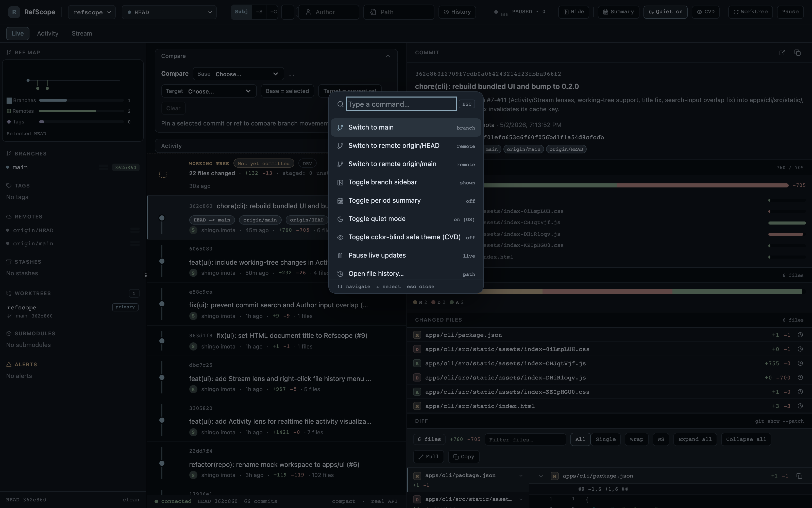
Task: Open the diff in Full view
Action: click(429, 457)
